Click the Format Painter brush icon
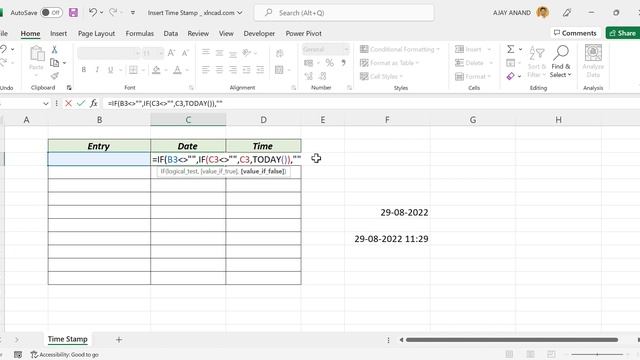The image size is (640, 360). tap(55, 76)
